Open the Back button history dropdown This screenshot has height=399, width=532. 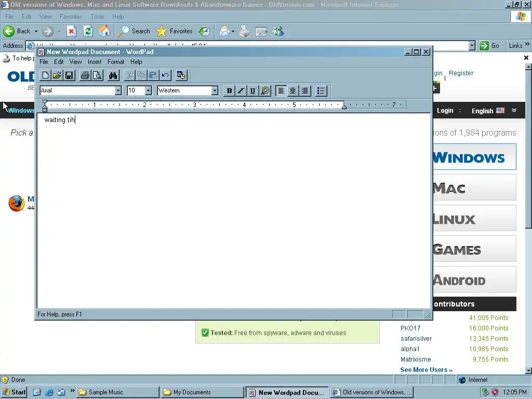(36, 31)
